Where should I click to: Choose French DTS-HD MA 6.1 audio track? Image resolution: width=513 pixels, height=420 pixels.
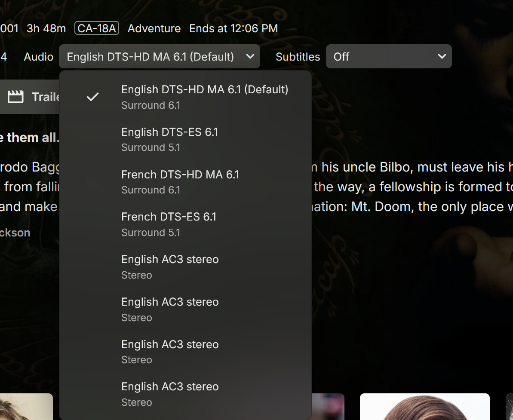point(185,182)
